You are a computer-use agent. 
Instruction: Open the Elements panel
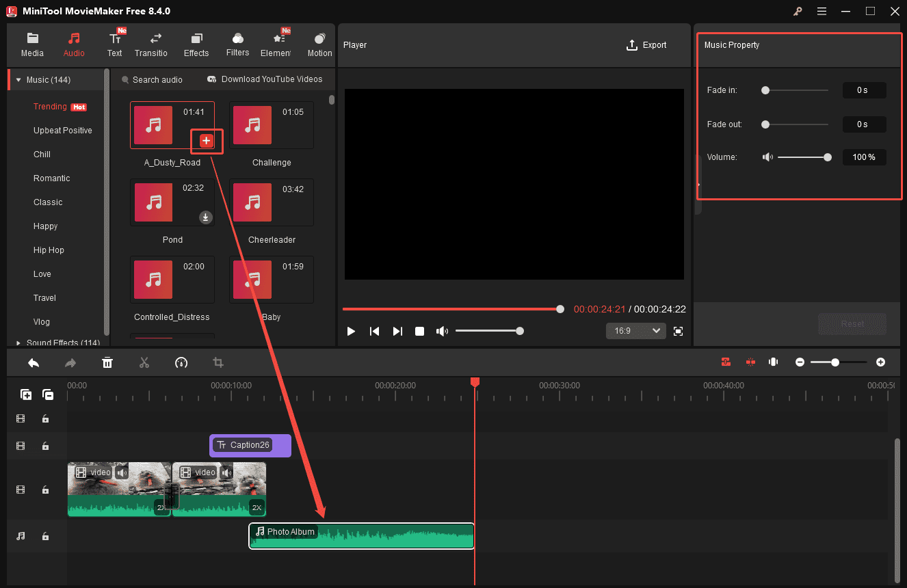point(278,44)
